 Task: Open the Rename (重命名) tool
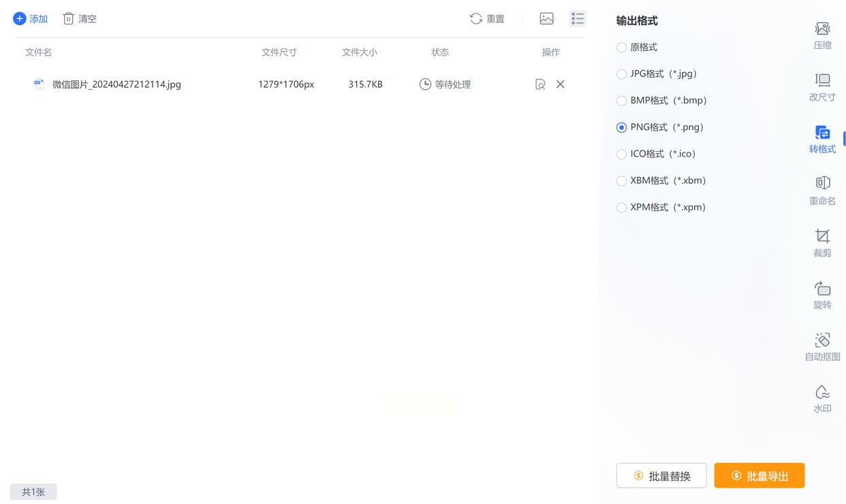tap(822, 191)
